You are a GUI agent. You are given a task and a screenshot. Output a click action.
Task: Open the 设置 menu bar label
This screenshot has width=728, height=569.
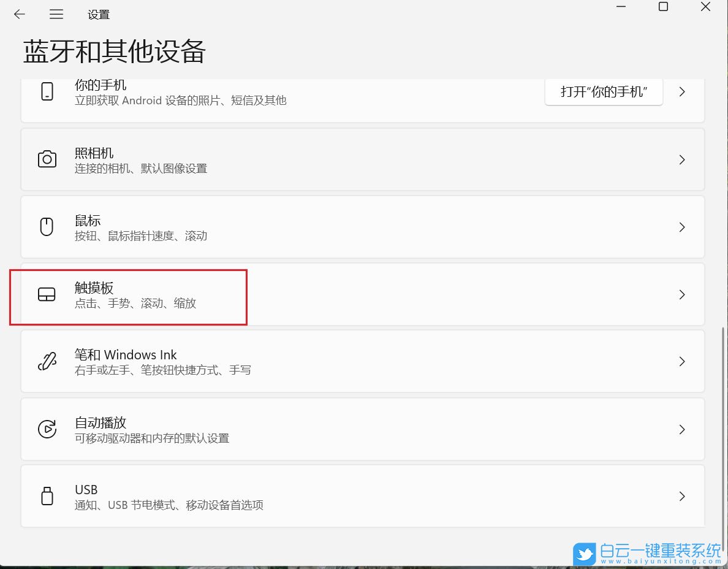(x=99, y=14)
